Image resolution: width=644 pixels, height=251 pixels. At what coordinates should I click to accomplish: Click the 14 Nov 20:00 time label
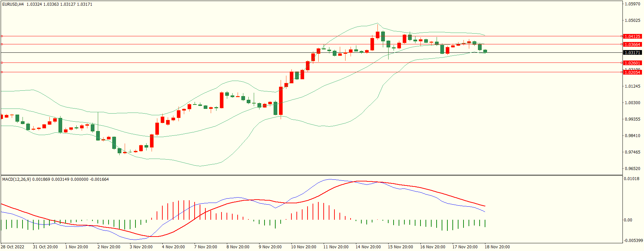[368, 247]
